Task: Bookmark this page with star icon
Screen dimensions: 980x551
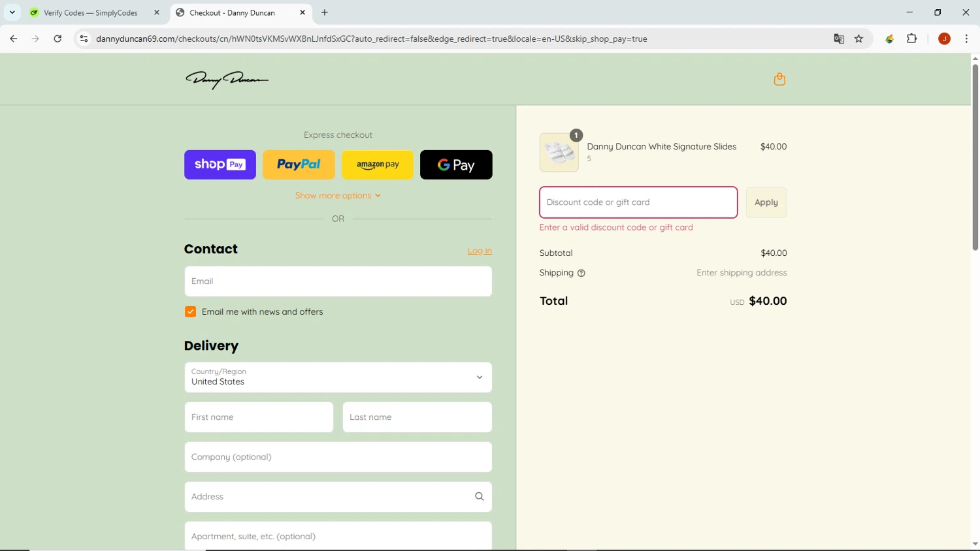Action: (x=859, y=39)
